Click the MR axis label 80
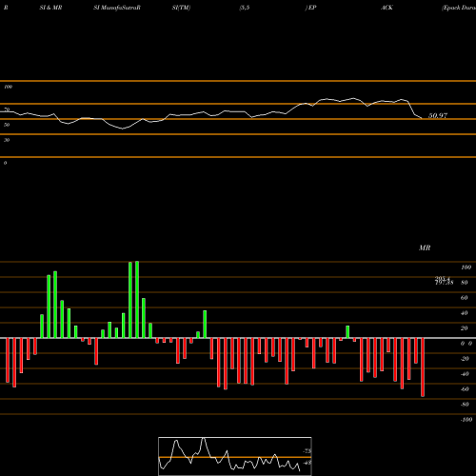This screenshot has width=476, height=476. [465, 283]
